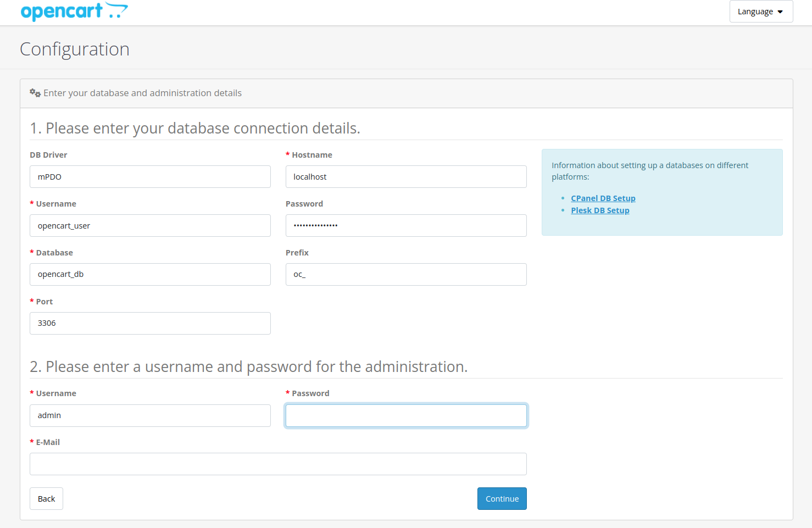The image size is (812, 528).
Task: Open the DB Driver selector showing mPDO
Action: coord(150,177)
